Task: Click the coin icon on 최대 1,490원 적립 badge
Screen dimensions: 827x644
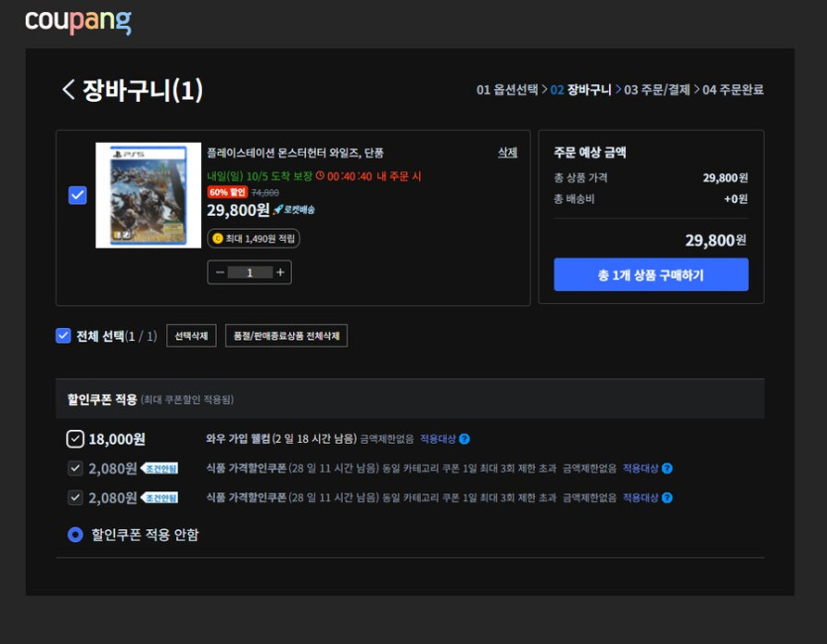Action: tap(216, 236)
